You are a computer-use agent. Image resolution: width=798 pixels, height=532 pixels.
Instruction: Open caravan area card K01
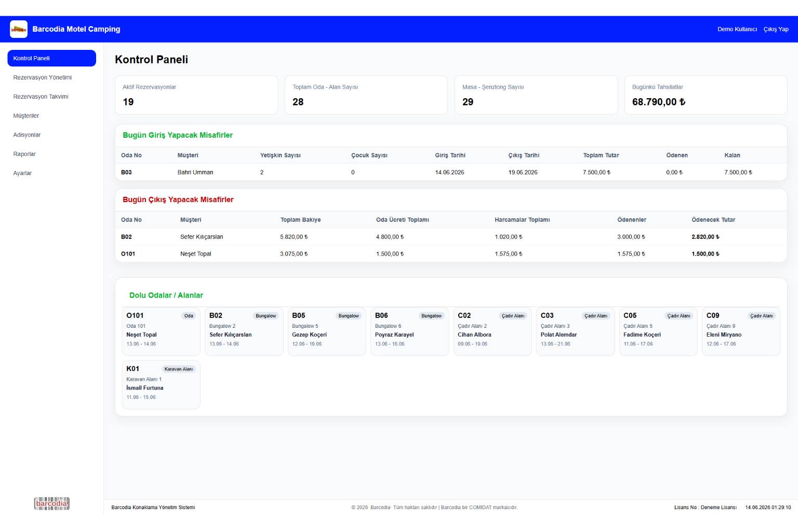[161, 385]
